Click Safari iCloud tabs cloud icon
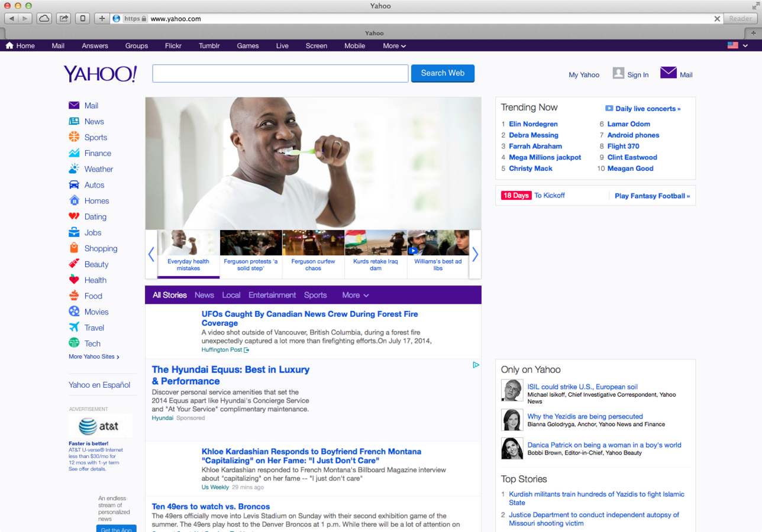This screenshot has height=532, width=762. [x=44, y=18]
